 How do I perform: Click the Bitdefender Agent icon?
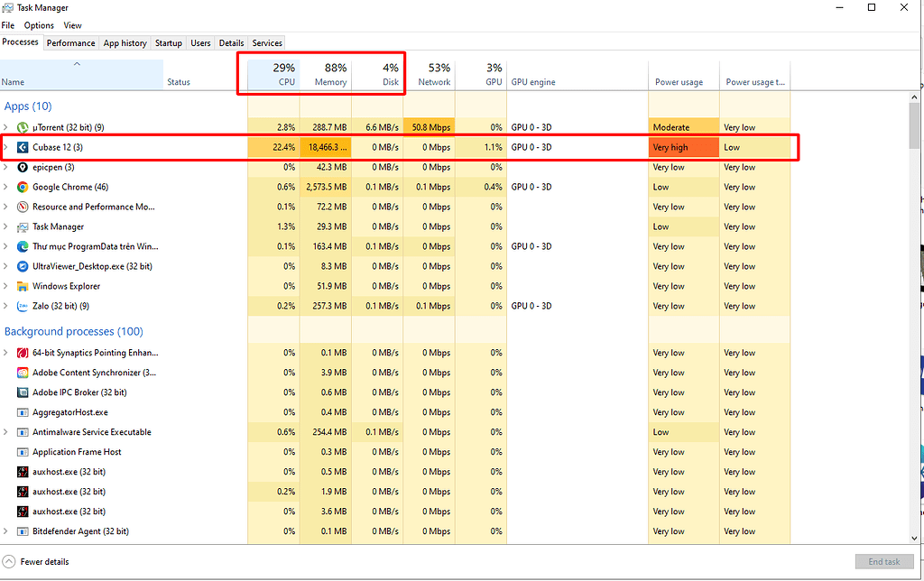(23, 531)
